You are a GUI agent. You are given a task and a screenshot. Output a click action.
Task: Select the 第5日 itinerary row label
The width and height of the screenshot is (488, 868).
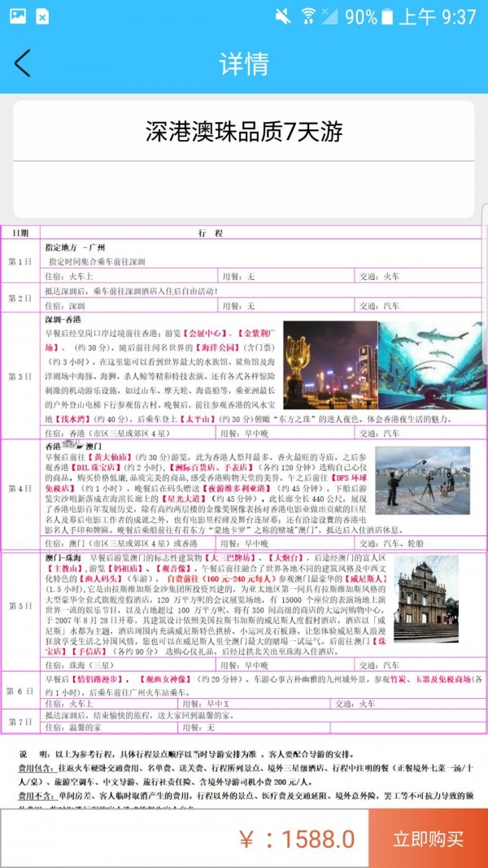[x=20, y=606]
